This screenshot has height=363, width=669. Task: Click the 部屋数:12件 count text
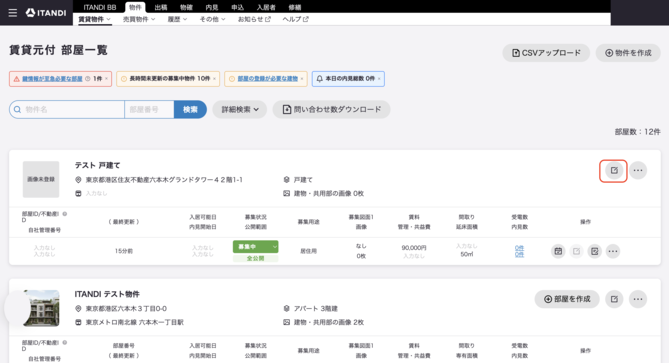pyautogui.click(x=637, y=132)
